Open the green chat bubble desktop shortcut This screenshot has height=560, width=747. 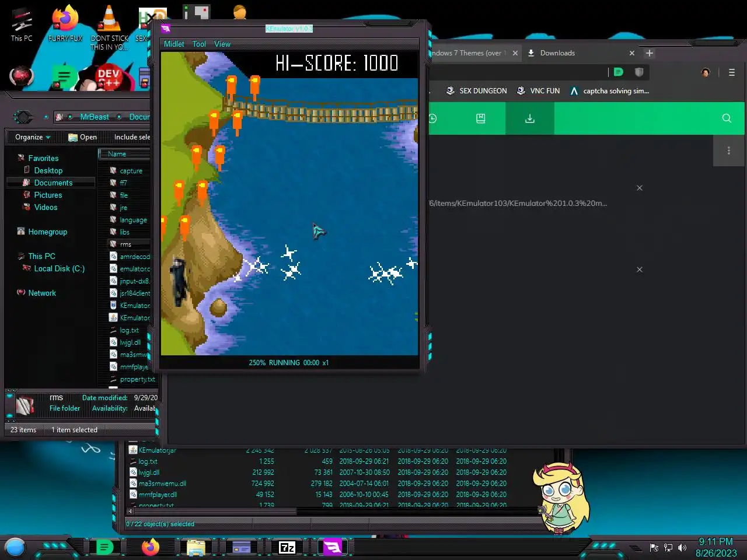[x=64, y=76]
